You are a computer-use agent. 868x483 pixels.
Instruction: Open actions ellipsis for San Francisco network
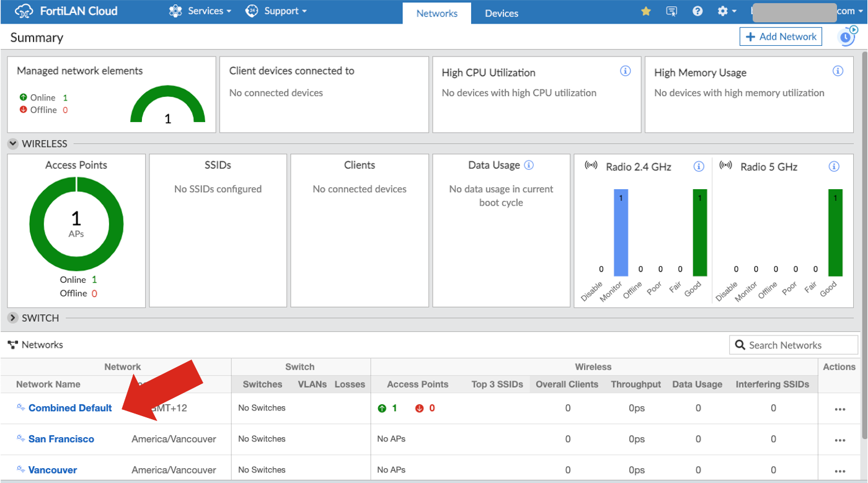pos(839,439)
